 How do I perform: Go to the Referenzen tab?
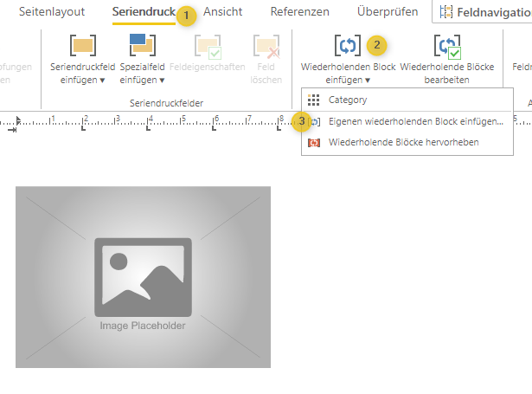point(299,12)
